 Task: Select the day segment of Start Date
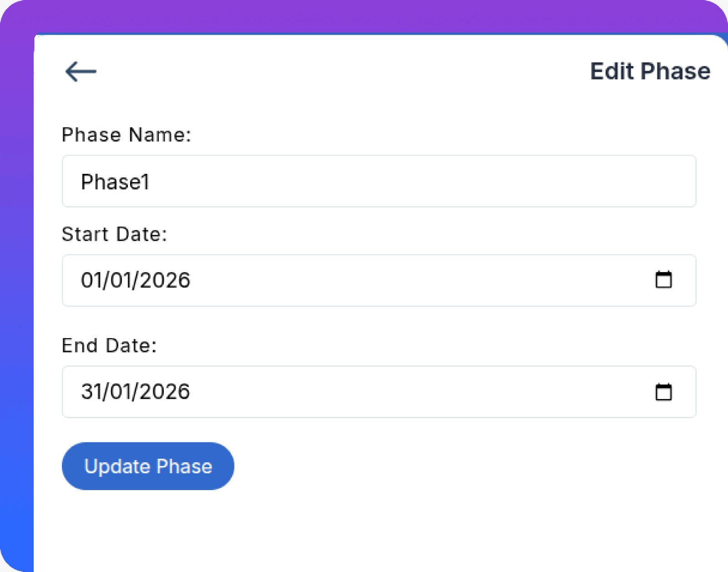coord(91,280)
